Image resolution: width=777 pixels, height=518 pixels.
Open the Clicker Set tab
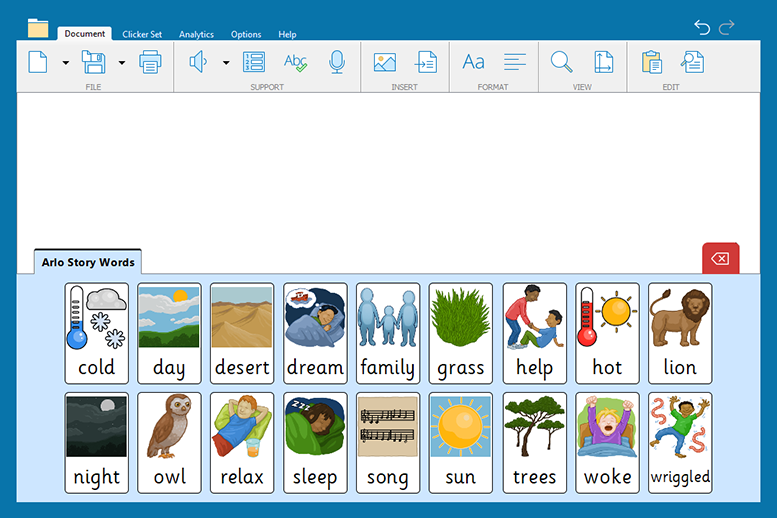coord(142,34)
